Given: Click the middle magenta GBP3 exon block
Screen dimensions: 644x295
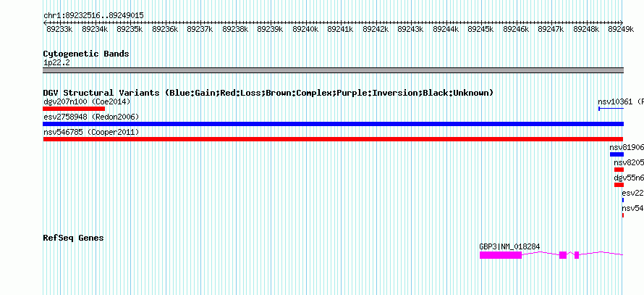Looking at the screenshot, I should pos(563,255).
